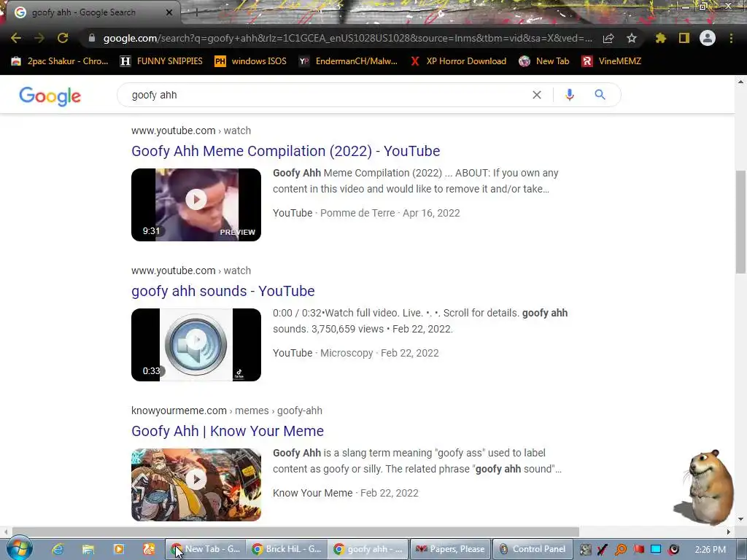Click the vertical scrollbar thumb

pyautogui.click(x=741, y=222)
